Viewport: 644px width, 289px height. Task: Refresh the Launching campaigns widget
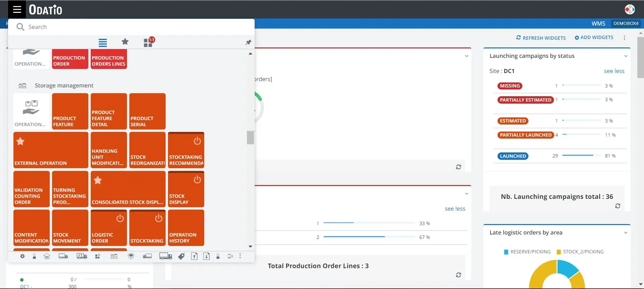617,206
